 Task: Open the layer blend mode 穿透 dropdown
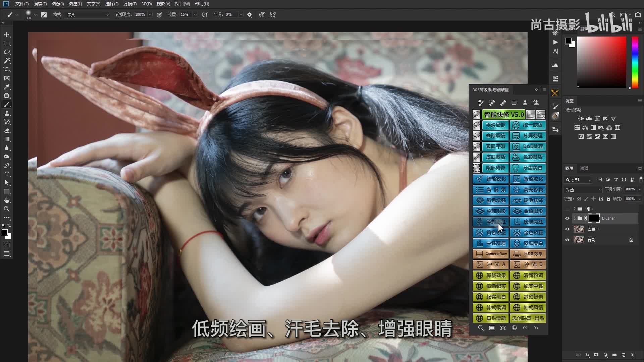point(584,190)
